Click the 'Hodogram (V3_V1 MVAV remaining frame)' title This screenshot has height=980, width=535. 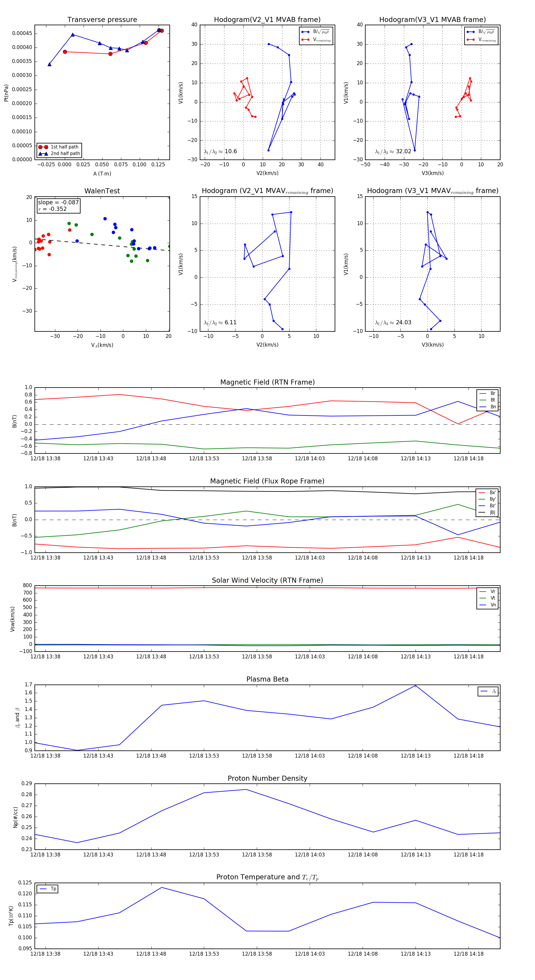(432, 191)
